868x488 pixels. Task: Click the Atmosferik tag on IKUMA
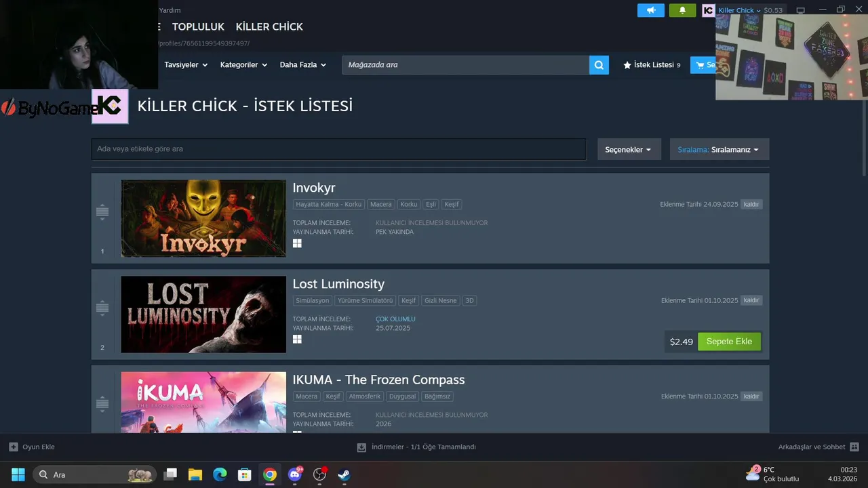tap(365, 396)
